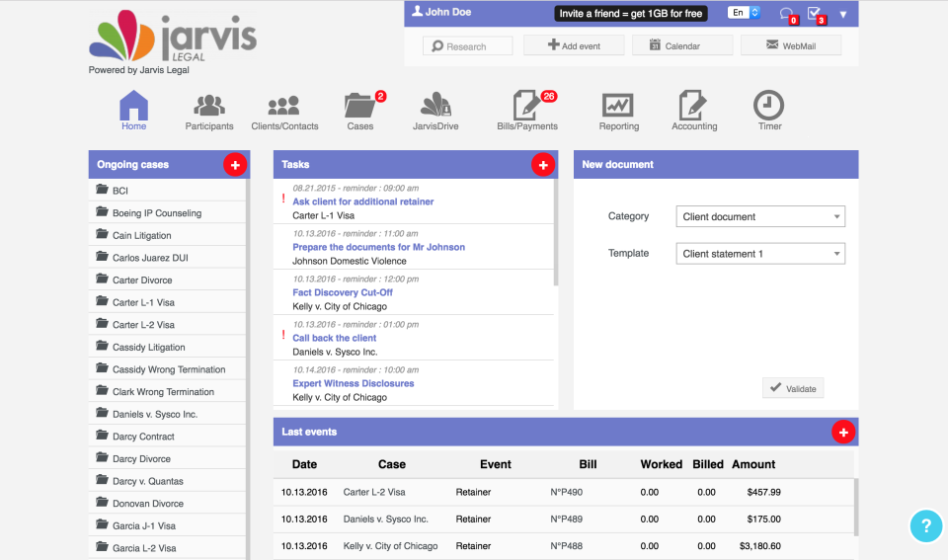Open task notifications checkbox icon

(x=815, y=13)
